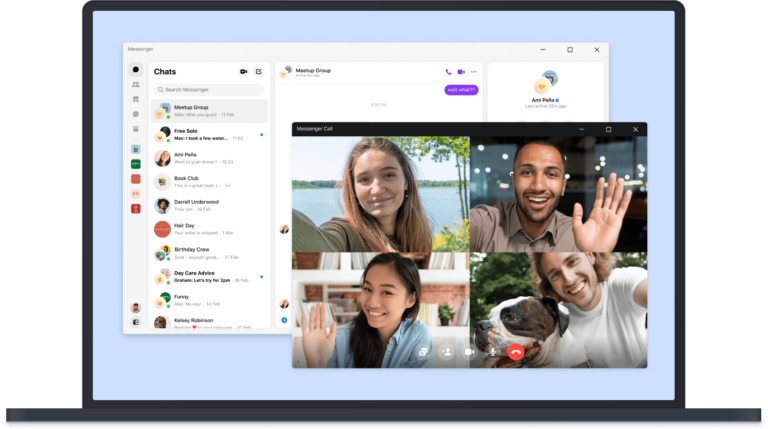This screenshot has width=768, height=429.
Task: Maximize the main Messenger window
Action: [x=570, y=49]
